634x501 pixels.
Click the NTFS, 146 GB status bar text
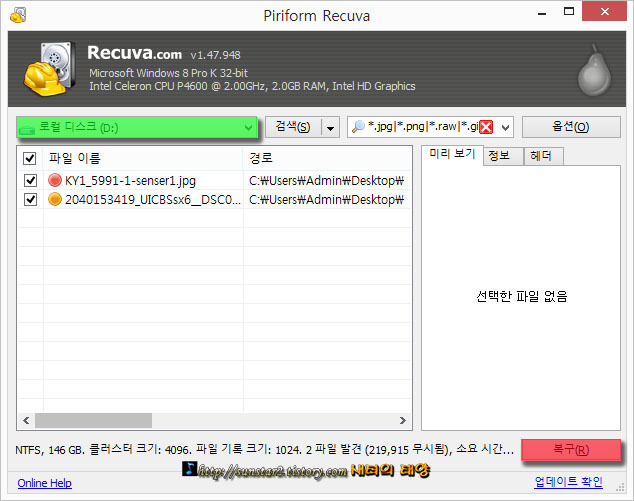point(264,450)
